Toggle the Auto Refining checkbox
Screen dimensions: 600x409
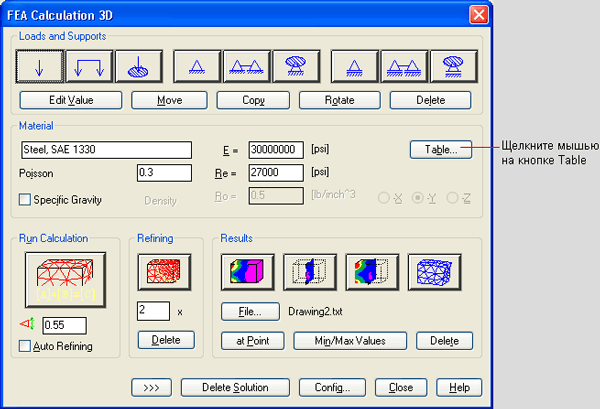click(x=26, y=346)
